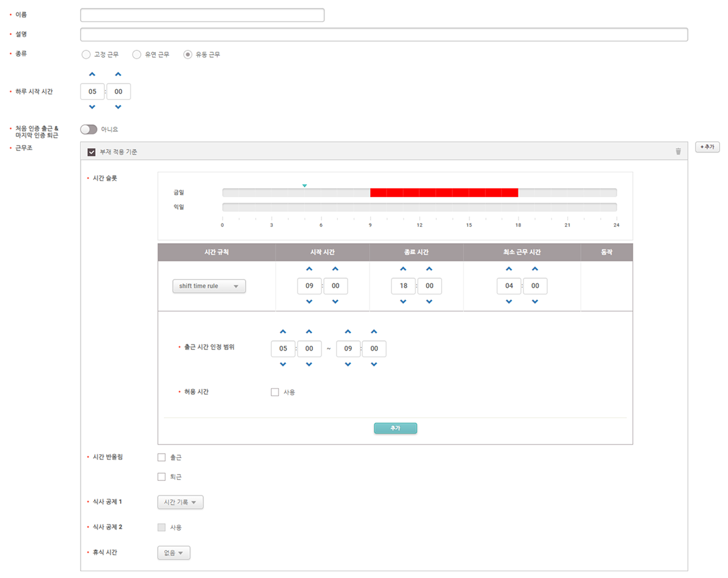Click the trash icon to delete the shift

click(x=678, y=152)
